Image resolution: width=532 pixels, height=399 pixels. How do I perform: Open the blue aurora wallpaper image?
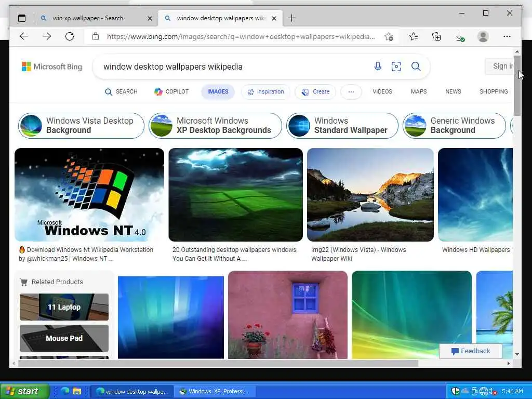coord(170,317)
